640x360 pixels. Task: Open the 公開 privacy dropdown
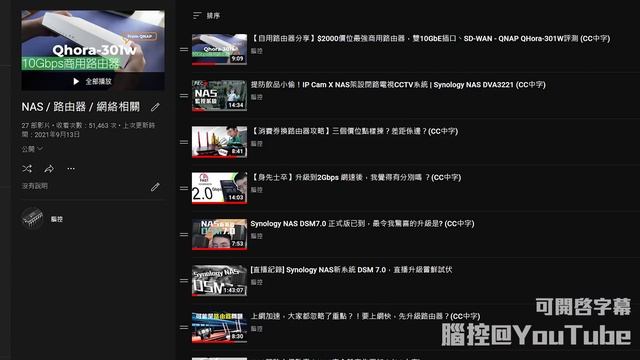pyautogui.click(x=32, y=149)
